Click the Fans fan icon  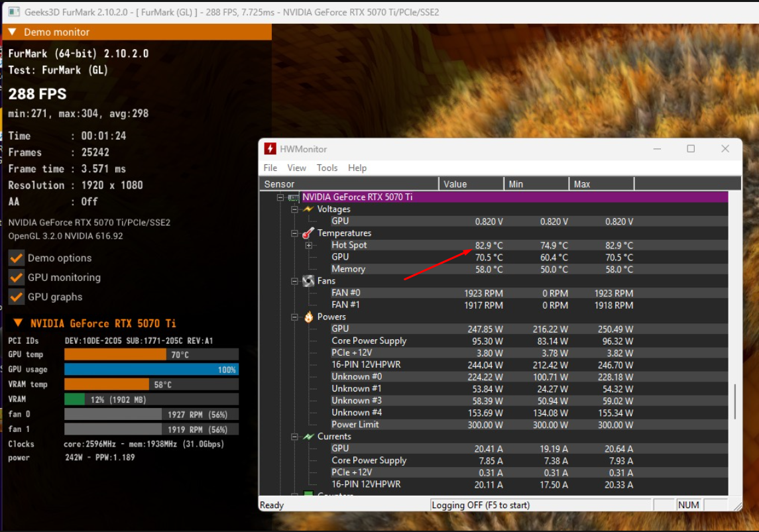[x=308, y=281]
